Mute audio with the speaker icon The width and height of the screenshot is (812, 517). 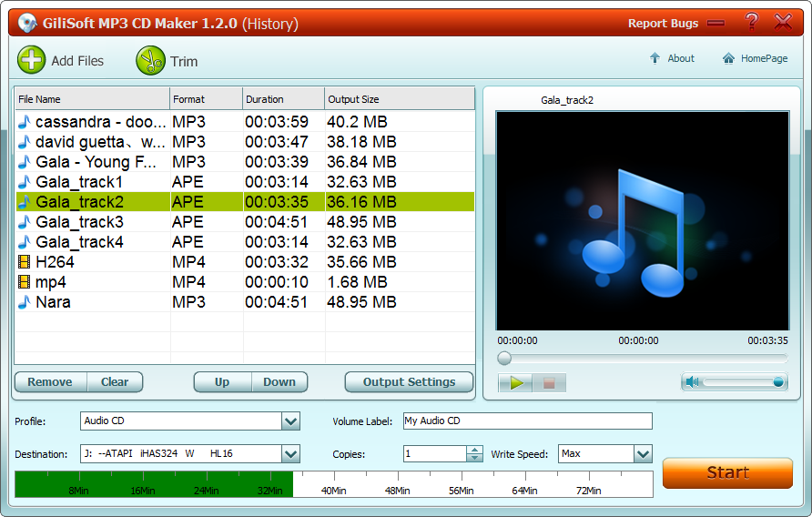point(694,382)
